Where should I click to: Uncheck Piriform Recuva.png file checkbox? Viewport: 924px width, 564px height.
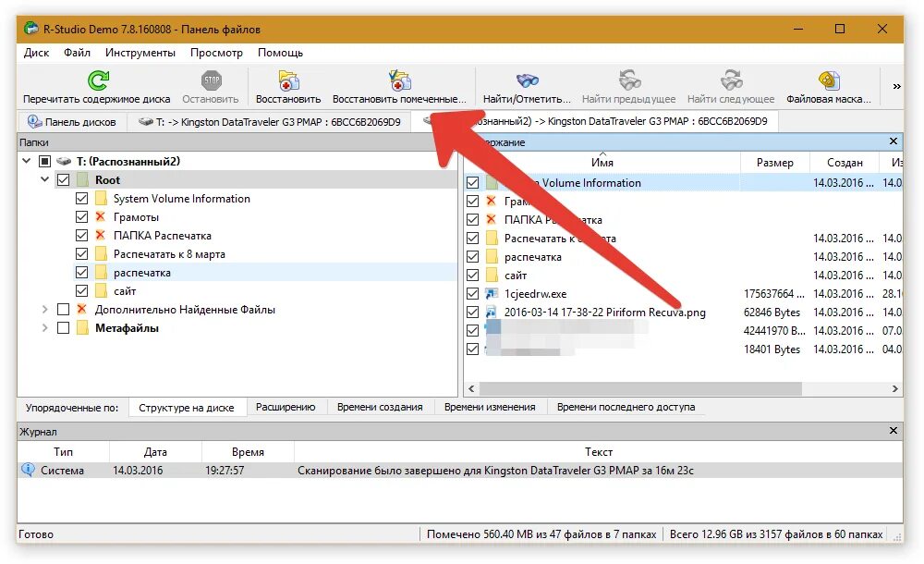[472, 313]
